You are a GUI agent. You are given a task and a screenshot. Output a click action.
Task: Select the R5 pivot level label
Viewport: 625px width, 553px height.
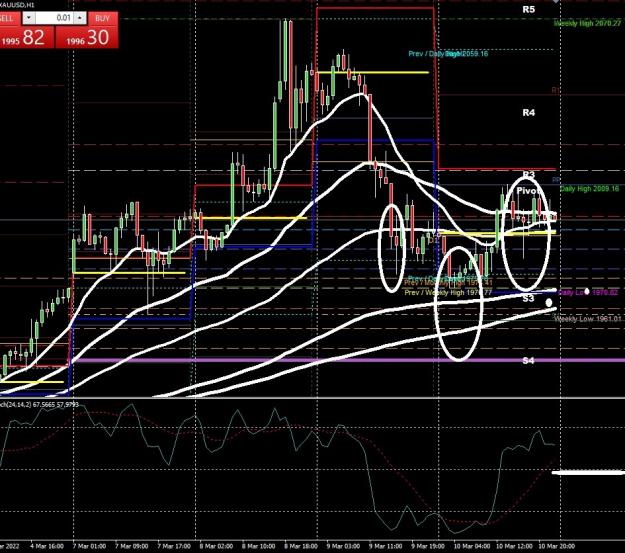point(529,10)
